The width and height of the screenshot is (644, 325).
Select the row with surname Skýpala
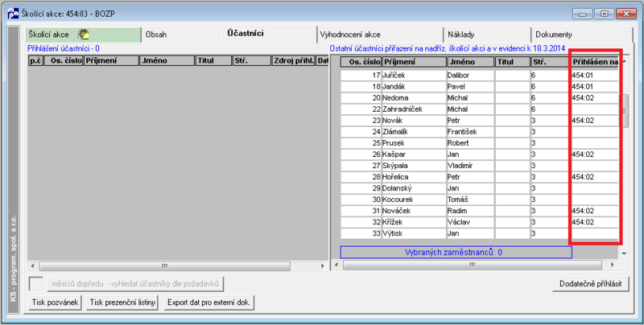(x=479, y=166)
